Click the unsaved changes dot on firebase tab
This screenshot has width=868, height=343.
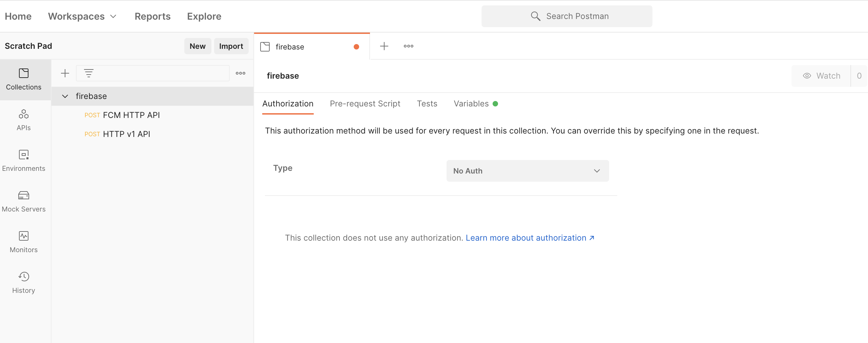[x=356, y=47]
